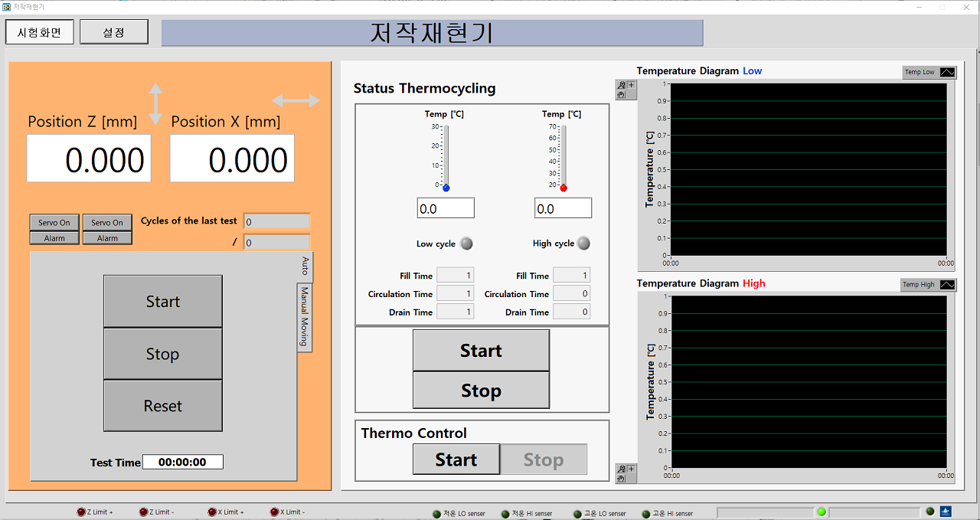980x520 pixels.
Task: Click Stop under Status Thermocycling
Action: click(481, 391)
